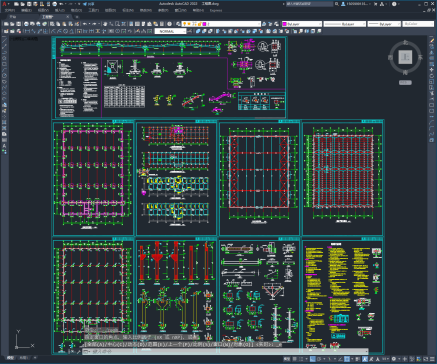Screen dimensions: 437x364
Task: Click the 模型 model tab button
Action: point(11,358)
